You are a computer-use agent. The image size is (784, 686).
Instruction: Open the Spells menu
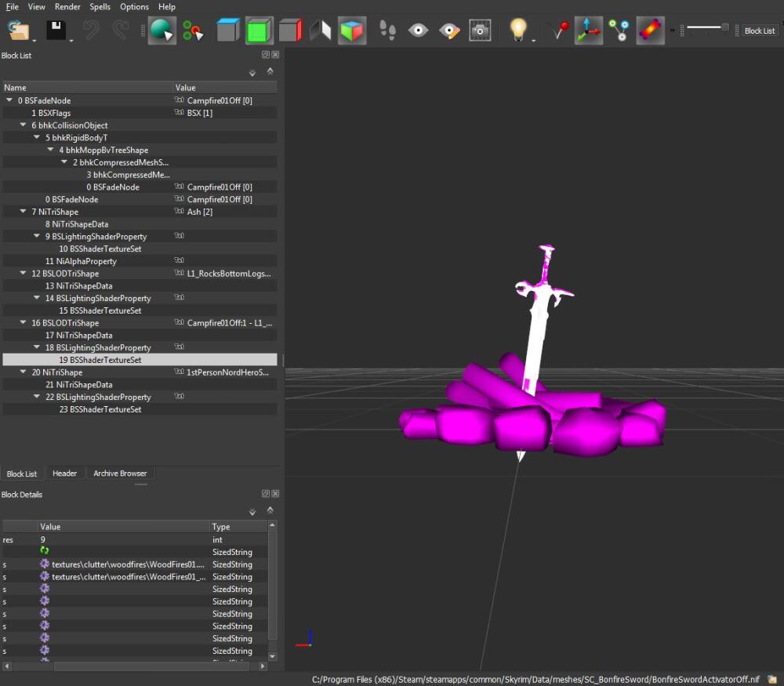tap(100, 6)
